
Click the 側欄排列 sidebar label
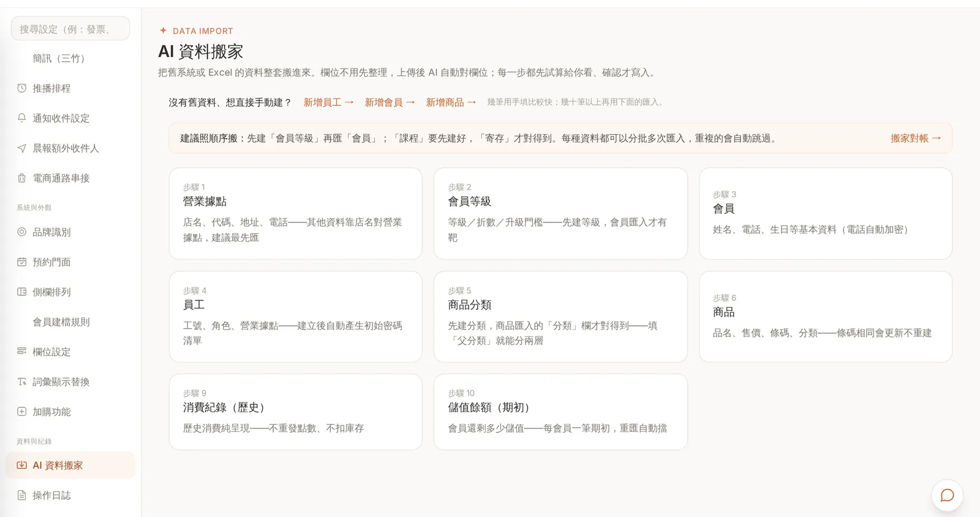(x=51, y=292)
